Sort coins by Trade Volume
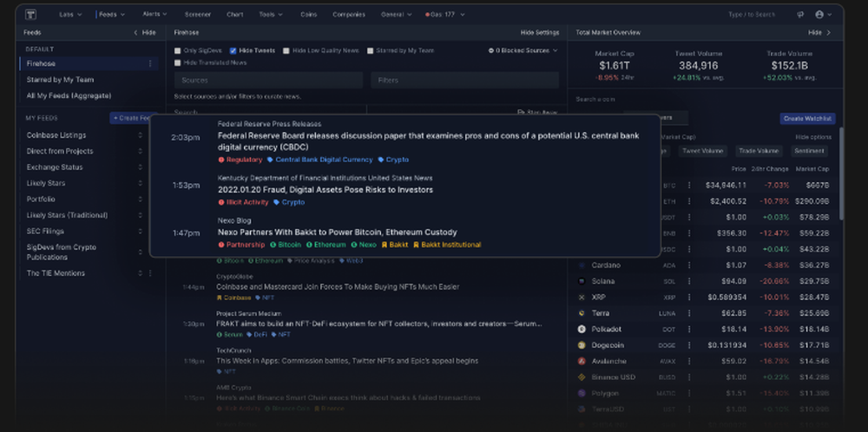The image size is (868, 432). coord(759,150)
